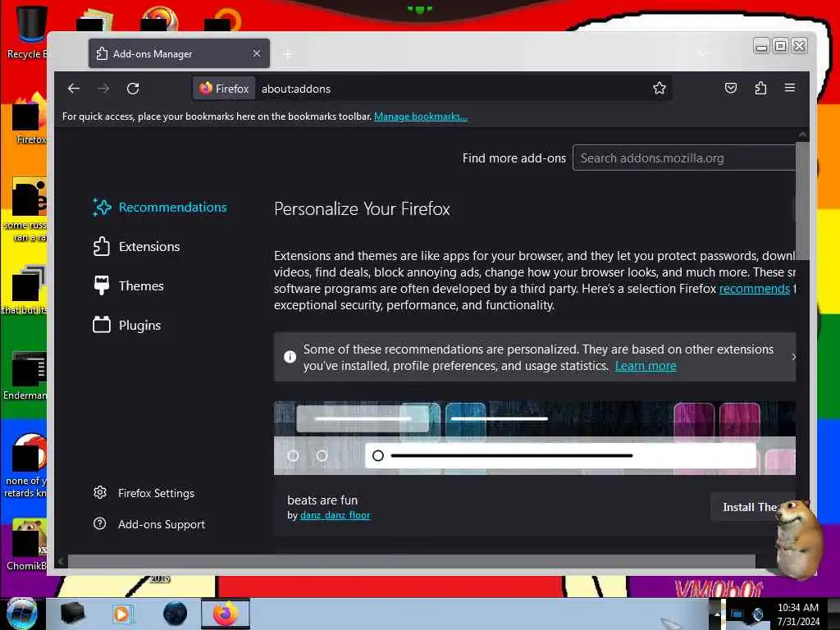Open Add-ons Support help link
840x630 pixels.
click(149, 524)
